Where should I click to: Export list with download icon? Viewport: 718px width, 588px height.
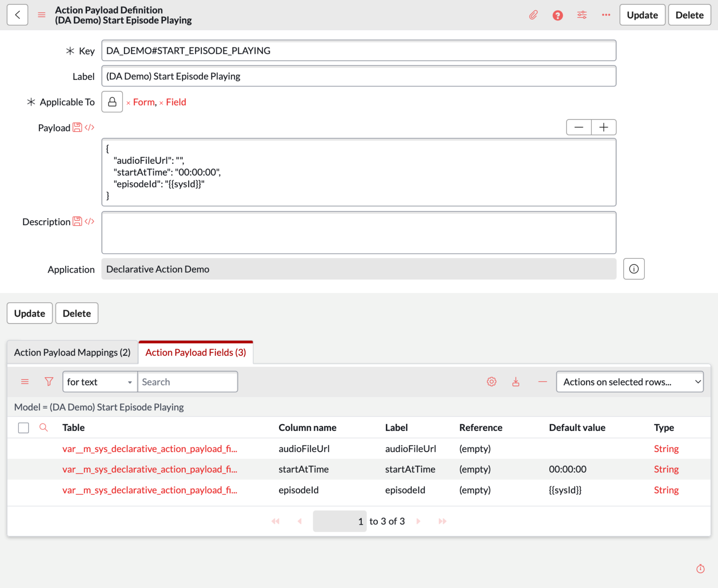(516, 382)
